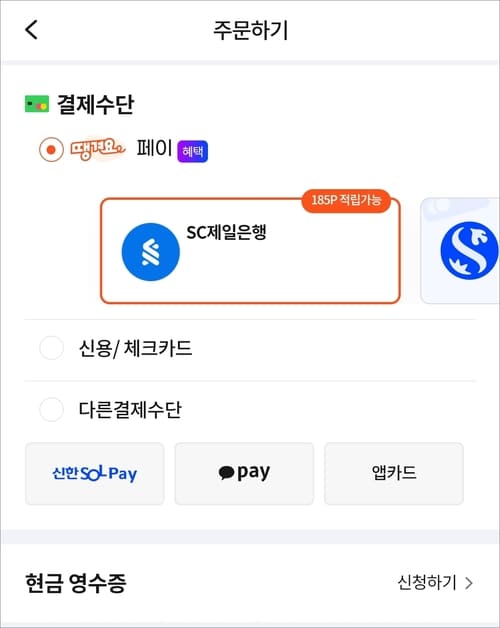Open 현금 영수증 chevron arrow
Image resolution: width=500 pixels, height=628 pixels.
[x=469, y=583]
